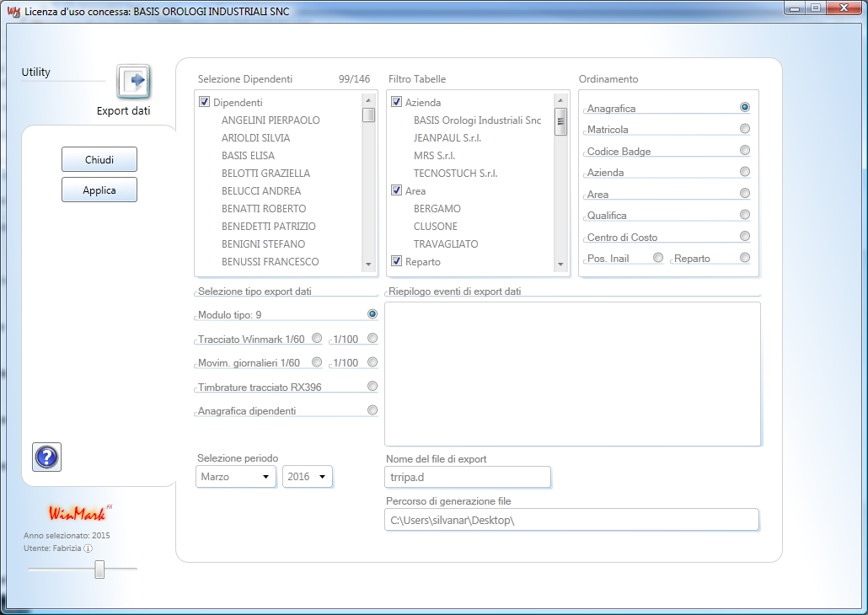Select Reparto ordering radio button
The height and width of the screenshot is (615, 868).
click(745, 258)
